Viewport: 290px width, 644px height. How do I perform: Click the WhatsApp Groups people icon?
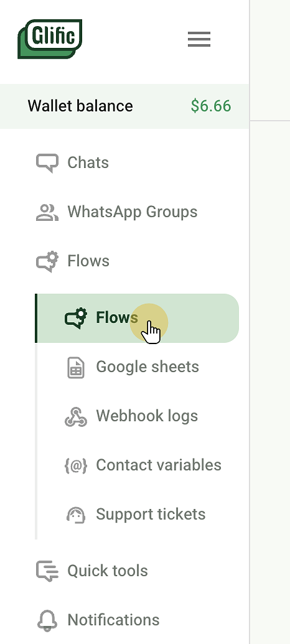click(47, 212)
